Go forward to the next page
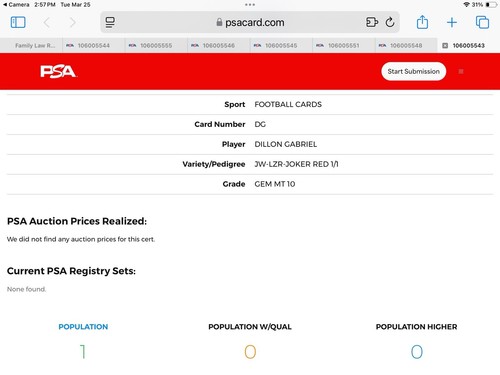The width and height of the screenshot is (500, 375). [72, 23]
